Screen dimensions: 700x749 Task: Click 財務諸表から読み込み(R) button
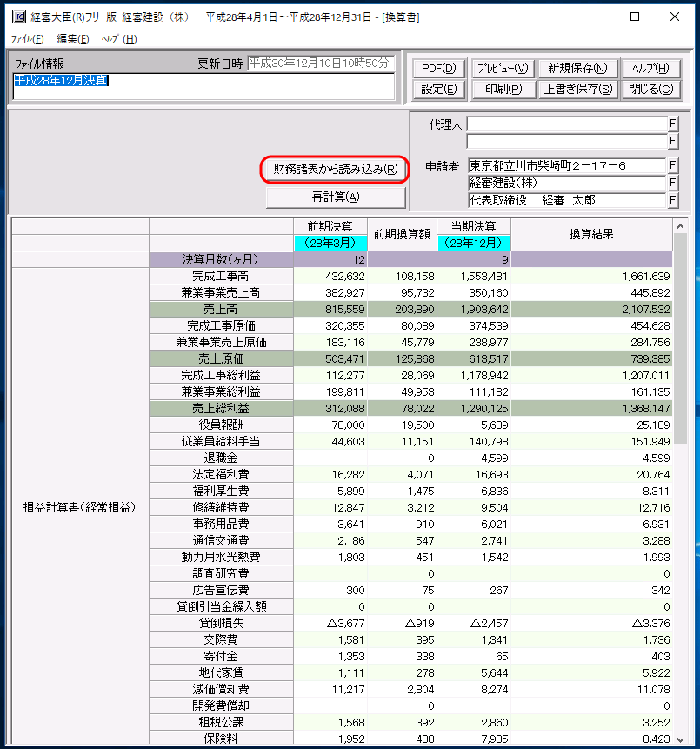pyautogui.click(x=335, y=169)
